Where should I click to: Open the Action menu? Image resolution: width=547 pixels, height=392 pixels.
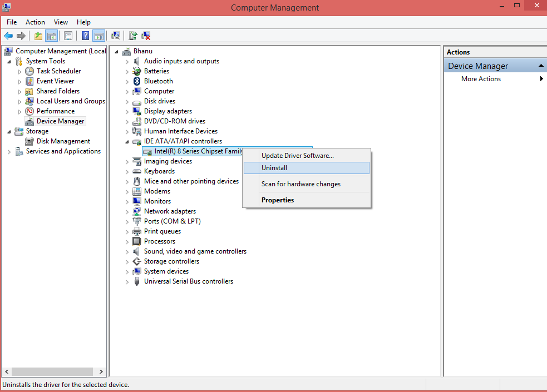[x=35, y=22]
